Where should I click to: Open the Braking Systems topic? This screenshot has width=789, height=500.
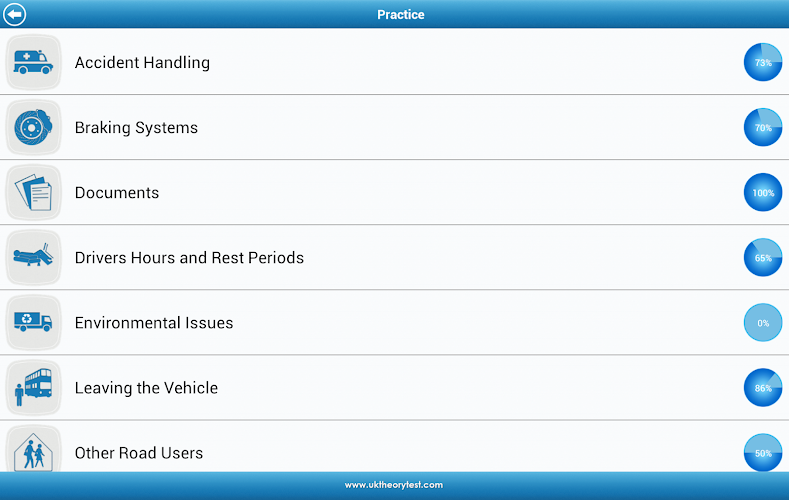pos(136,128)
